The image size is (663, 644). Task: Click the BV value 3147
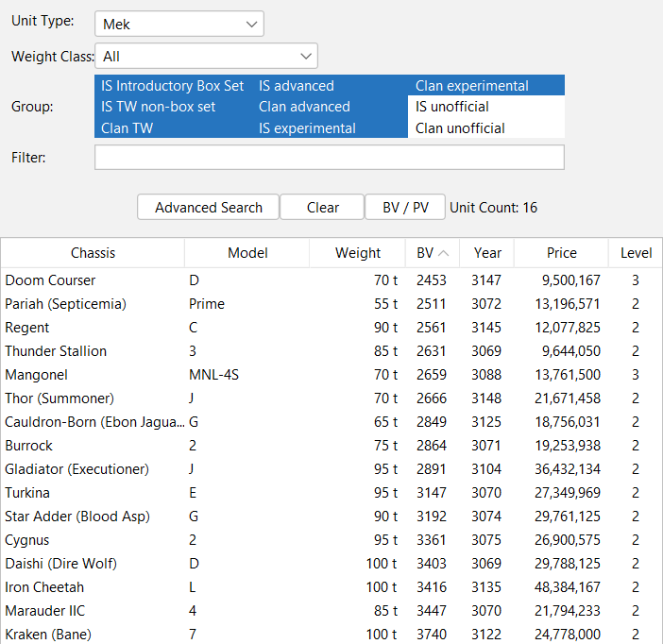pyautogui.click(x=432, y=493)
